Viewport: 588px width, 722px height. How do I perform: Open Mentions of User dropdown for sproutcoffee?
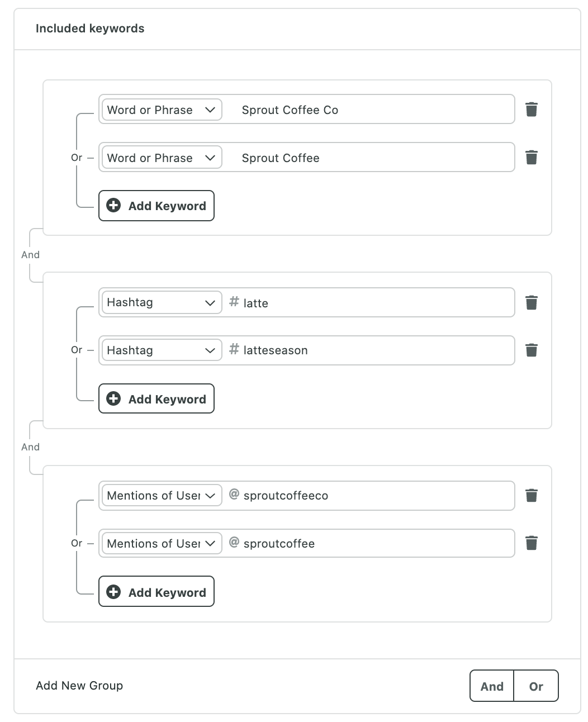coord(162,543)
